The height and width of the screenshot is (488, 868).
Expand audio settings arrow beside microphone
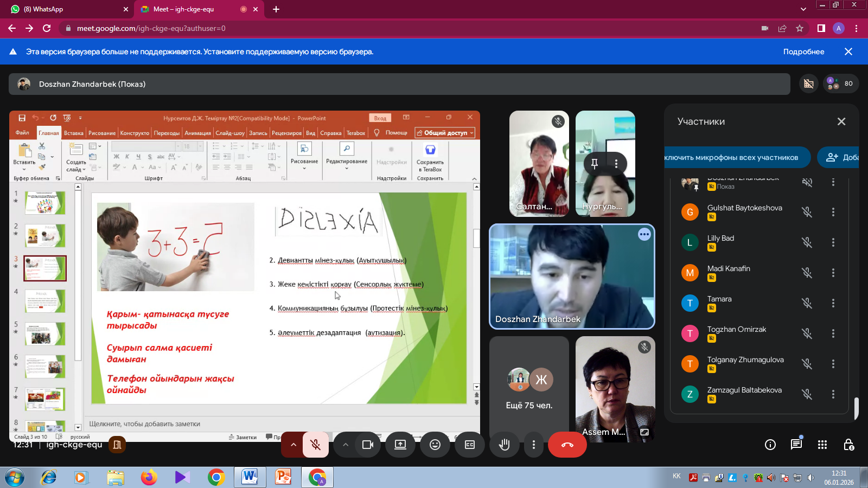pyautogui.click(x=293, y=445)
